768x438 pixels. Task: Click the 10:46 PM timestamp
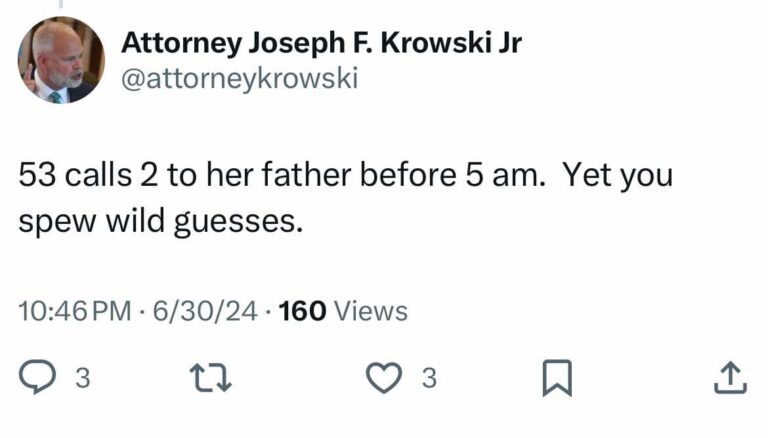click(x=75, y=311)
